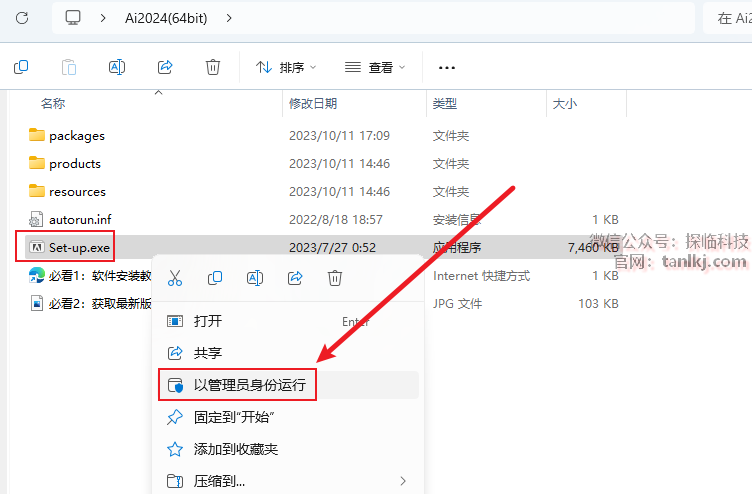Select the autorun.inf file
This screenshot has height=494, width=752.
[x=80, y=220]
